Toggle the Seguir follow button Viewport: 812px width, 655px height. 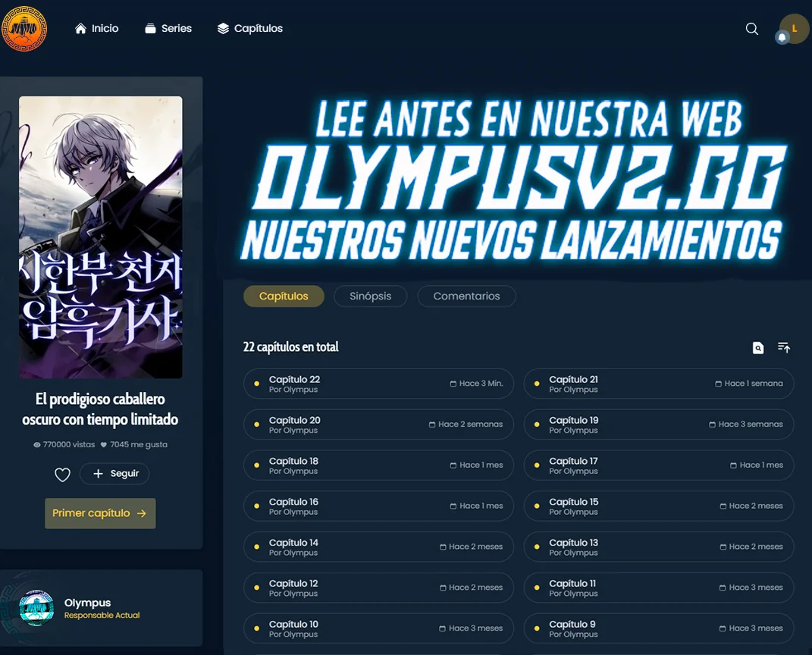coord(115,474)
